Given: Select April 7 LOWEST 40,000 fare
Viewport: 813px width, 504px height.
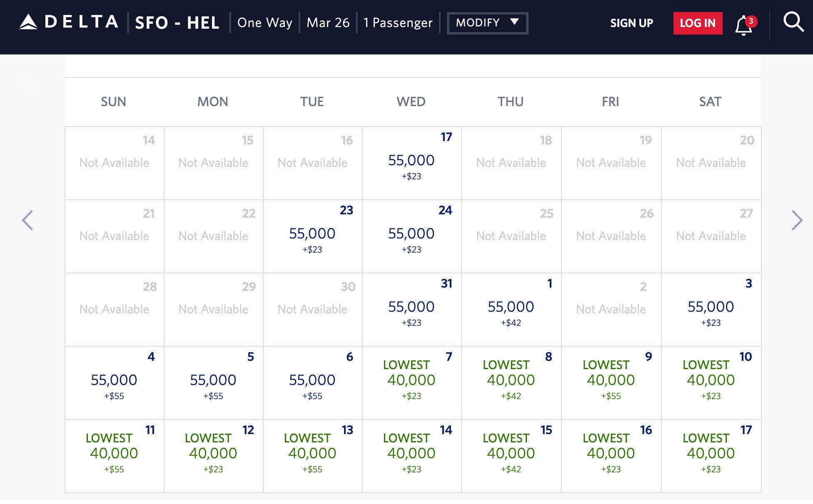Looking at the screenshot, I should 411,381.
